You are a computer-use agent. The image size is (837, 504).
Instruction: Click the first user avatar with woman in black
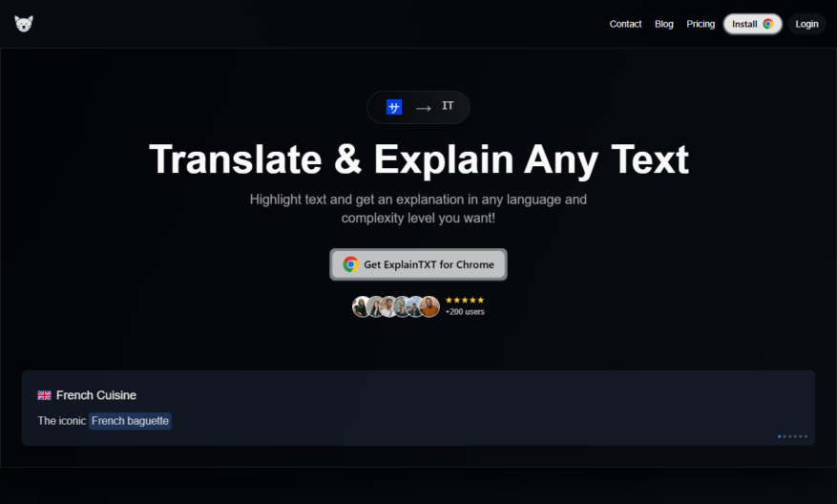361,306
